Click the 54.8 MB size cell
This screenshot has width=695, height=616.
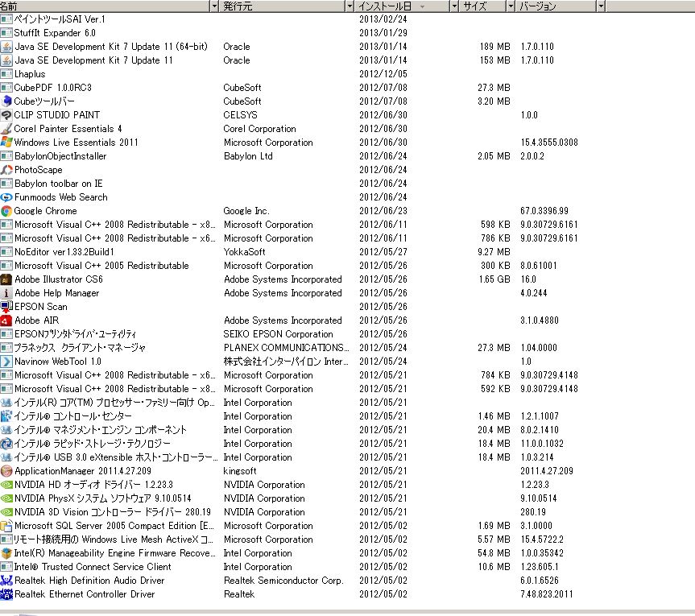(494, 553)
